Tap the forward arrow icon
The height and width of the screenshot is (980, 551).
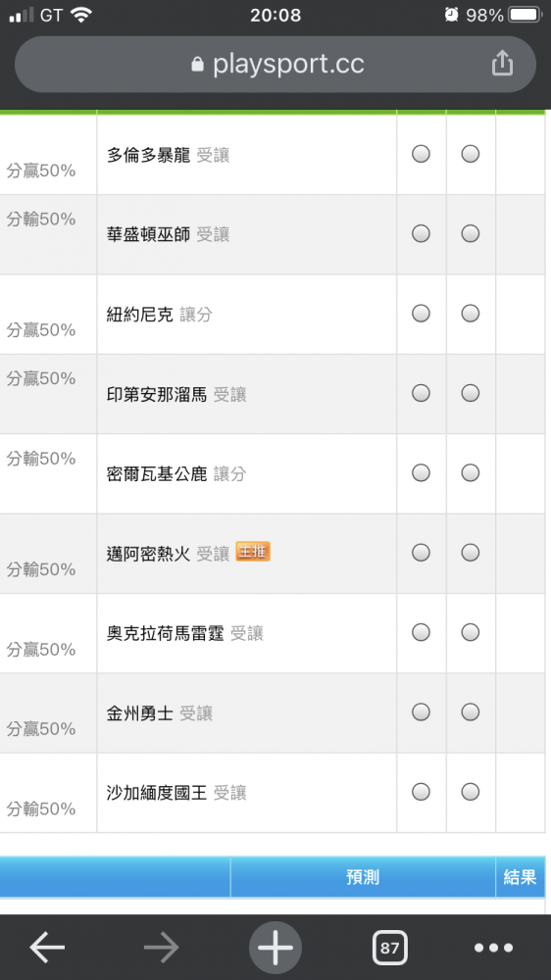click(x=162, y=948)
